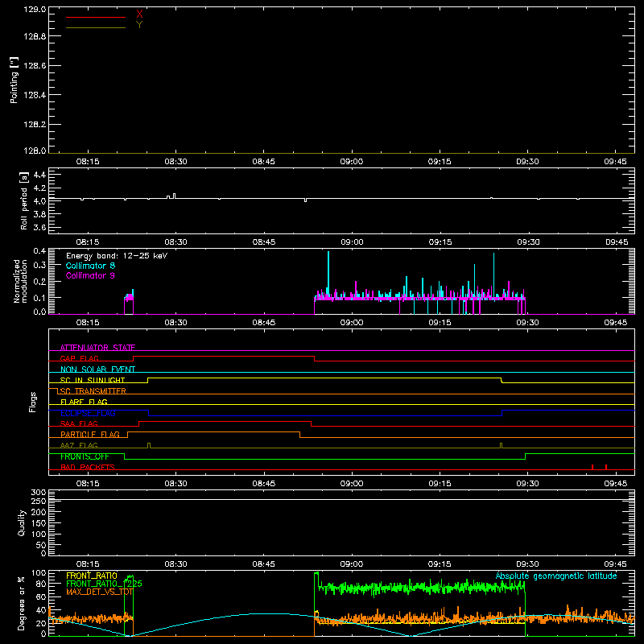Click the 128.2 tick on Pointing axis
Image resolution: width=644 pixels, height=644 pixels.
click(35, 125)
